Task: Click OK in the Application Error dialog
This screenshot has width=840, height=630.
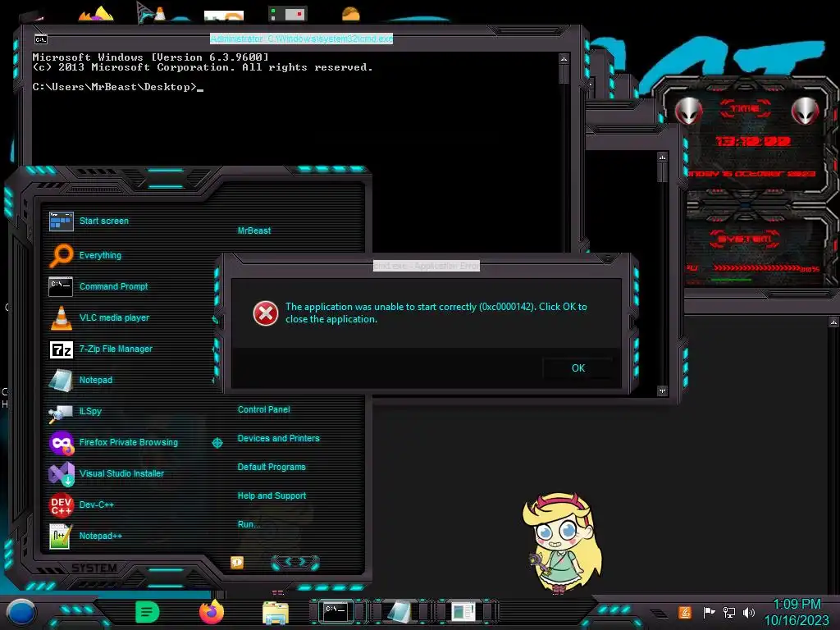Action: pyautogui.click(x=578, y=368)
